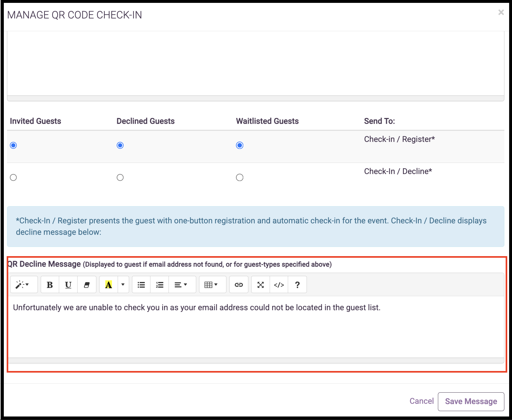The image size is (512, 420).
Task: Click the Waitlisted Guests column header
Action: click(x=267, y=121)
